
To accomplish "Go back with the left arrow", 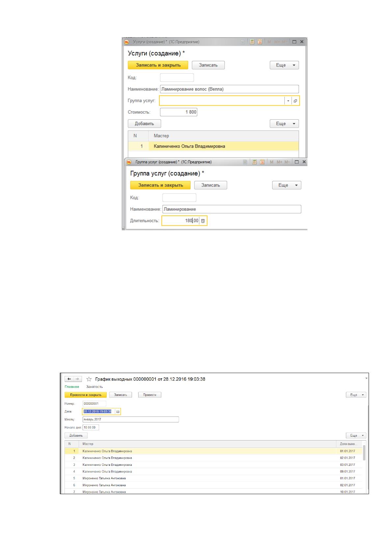I will (x=69, y=379).
